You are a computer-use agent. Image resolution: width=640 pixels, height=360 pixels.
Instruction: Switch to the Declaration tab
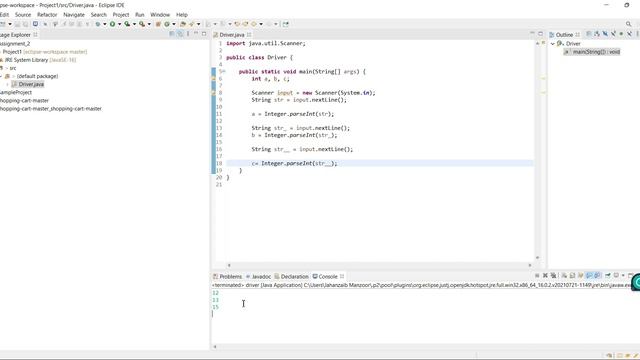[x=291, y=276]
